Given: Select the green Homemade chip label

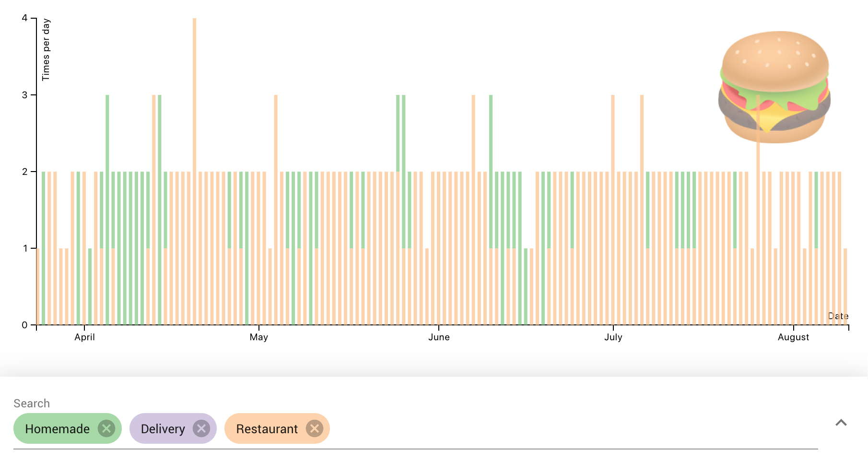Looking at the screenshot, I should [57, 429].
